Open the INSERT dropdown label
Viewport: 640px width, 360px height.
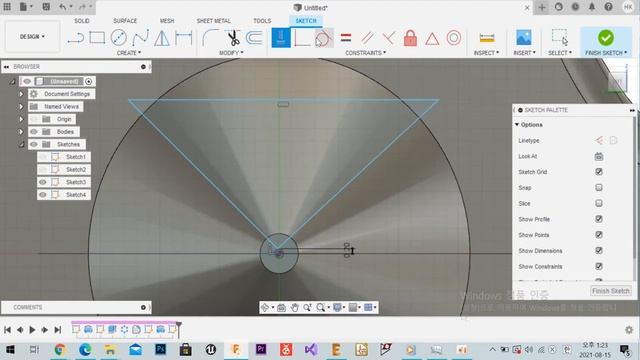click(x=524, y=53)
